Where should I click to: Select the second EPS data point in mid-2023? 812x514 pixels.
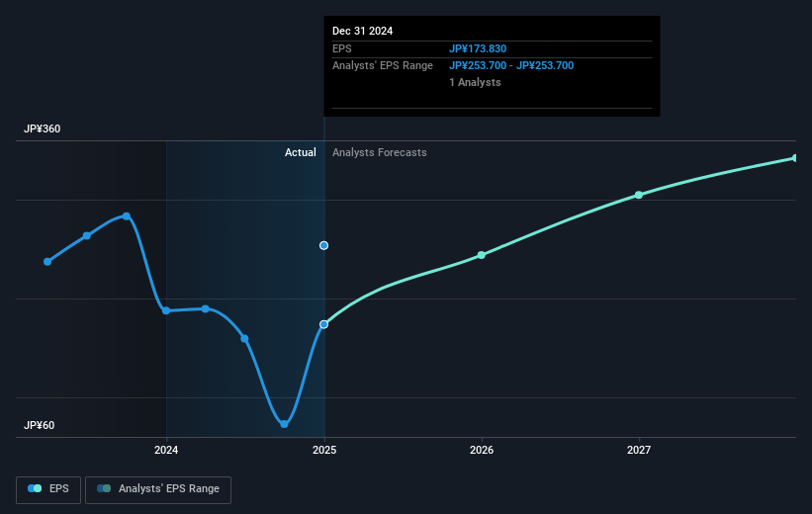(87, 236)
